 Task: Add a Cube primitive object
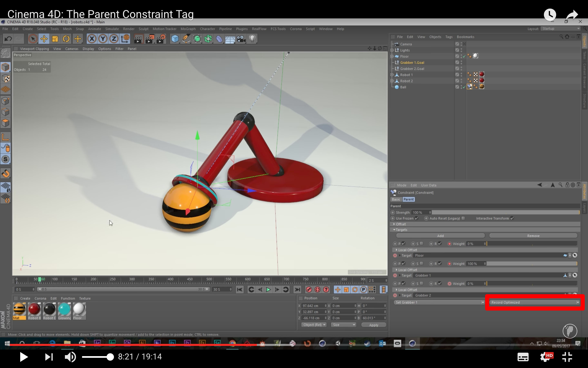[175, 39]
